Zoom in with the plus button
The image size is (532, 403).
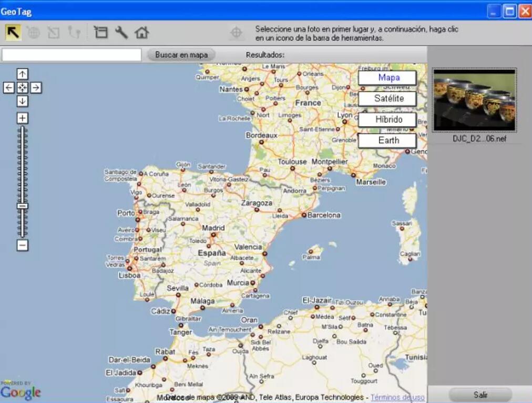coord(22,118)
